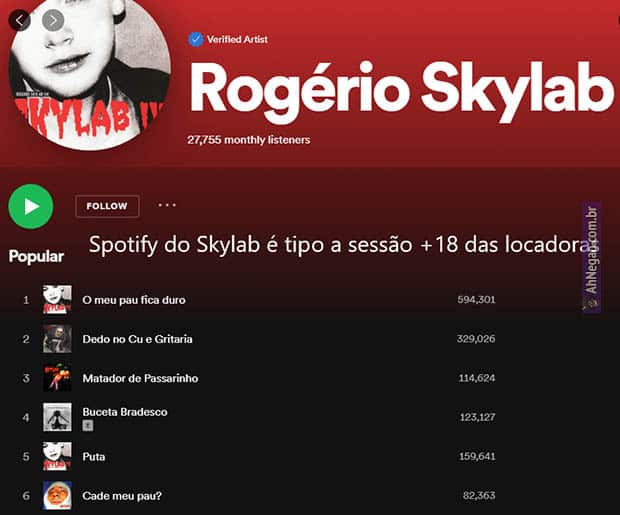Click album cover for Dedo no Cu e Gritaria
This screenshot has width=620, height=515.
[x=57, y=338]
